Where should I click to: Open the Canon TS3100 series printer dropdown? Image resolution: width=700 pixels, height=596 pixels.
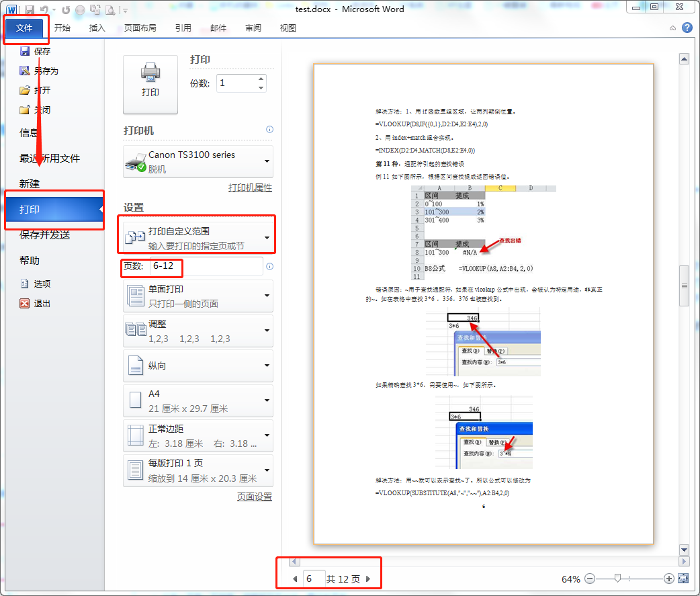point(267,161)
